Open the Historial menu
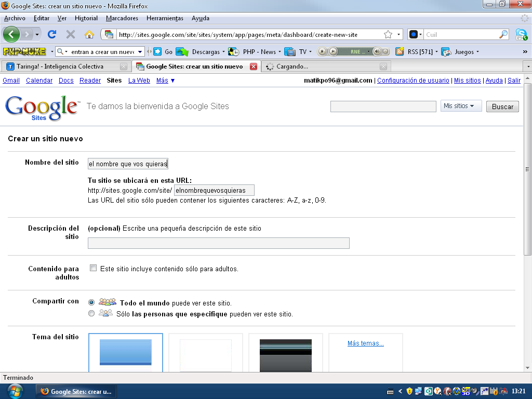 click(86, 18)
